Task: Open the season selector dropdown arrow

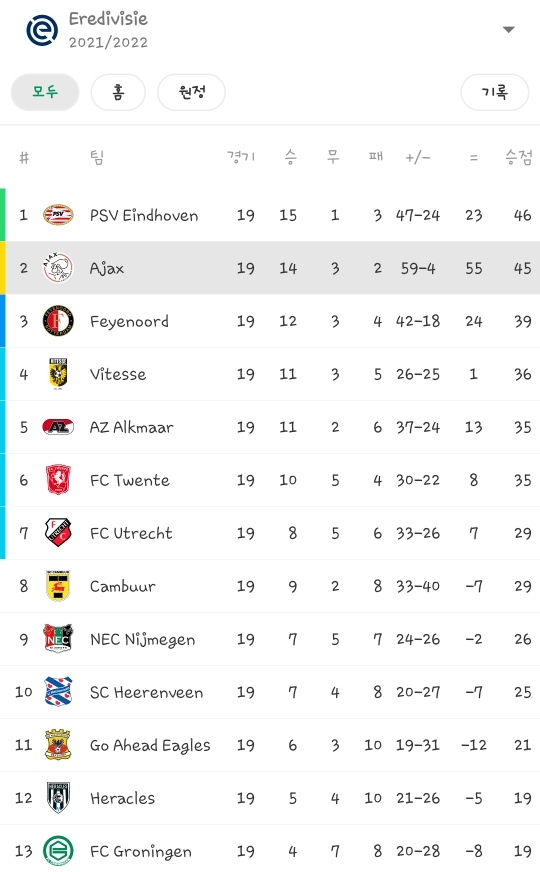Action: 508,29
